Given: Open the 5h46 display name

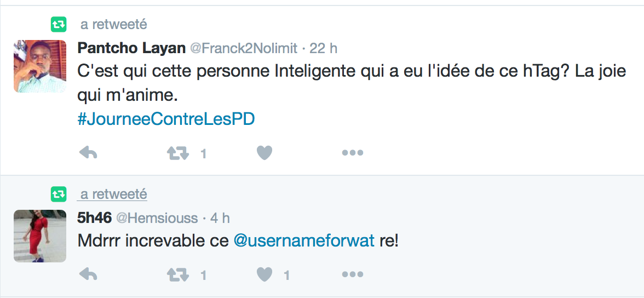Looking at the screenshot, I should pos(94,218).
